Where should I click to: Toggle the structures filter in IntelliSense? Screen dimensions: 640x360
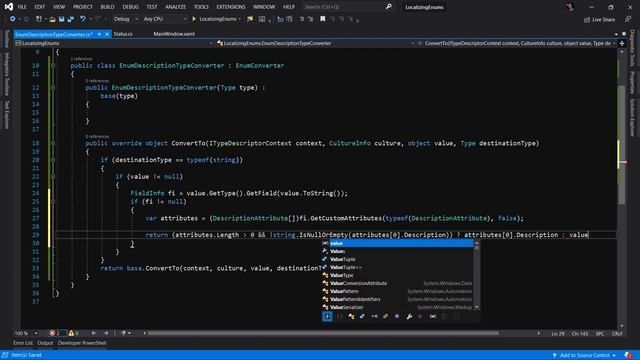click(362, 316)
